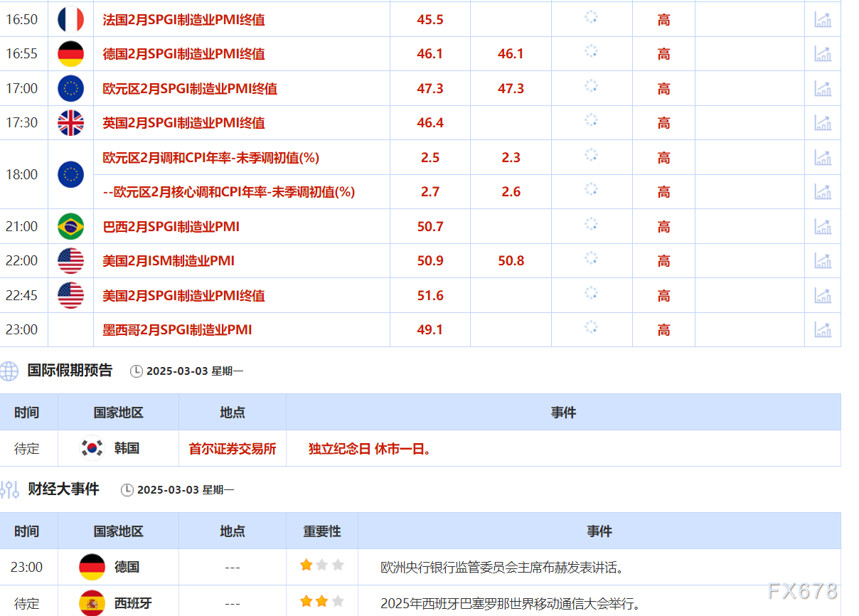Click the clock icon next to 2025-03-03 星期一

137,371
